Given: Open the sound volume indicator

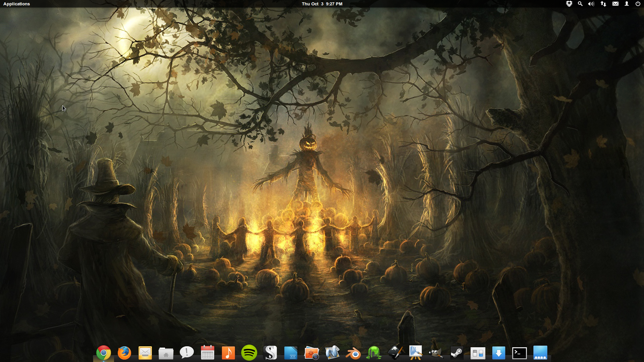Looking at the screenshot, I should (591, 4).
